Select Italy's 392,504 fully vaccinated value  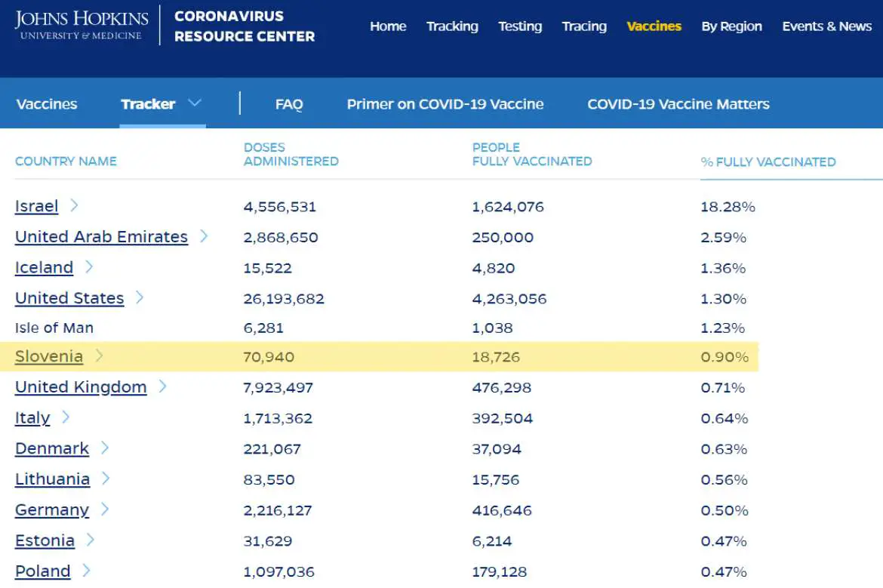click(503, 418)
